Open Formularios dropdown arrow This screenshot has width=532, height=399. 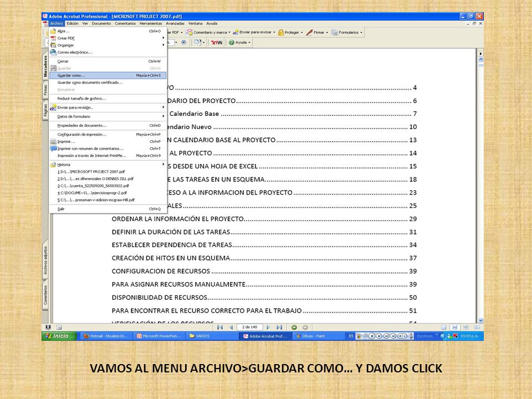[361, 33]
